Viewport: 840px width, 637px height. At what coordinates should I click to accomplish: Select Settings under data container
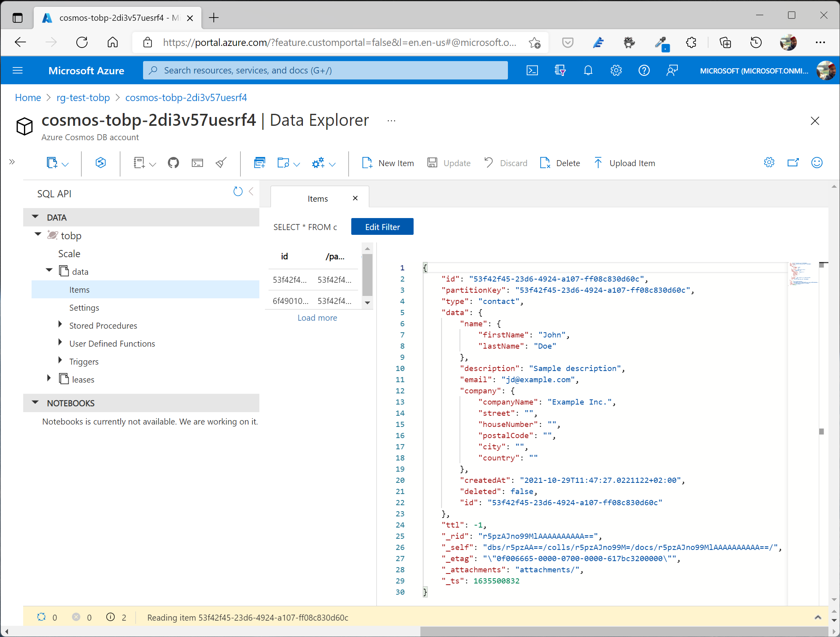[x=84, y=308]
